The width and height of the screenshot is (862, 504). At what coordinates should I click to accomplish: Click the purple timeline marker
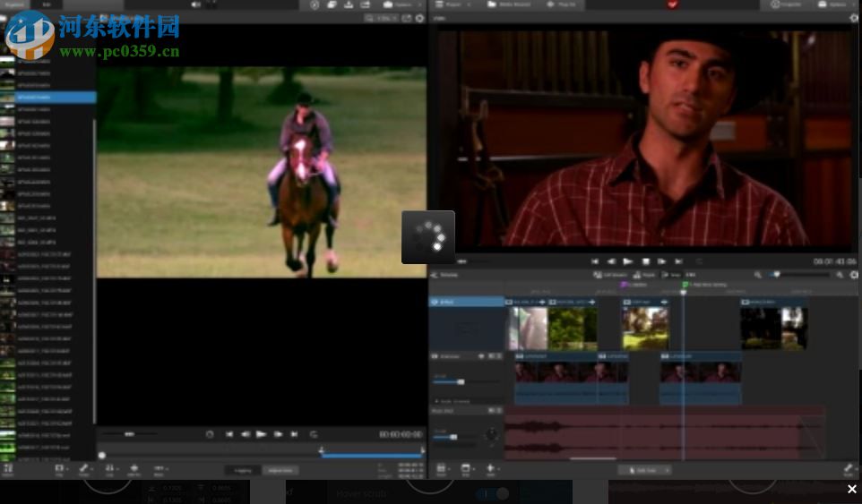[x=624, y=285]
